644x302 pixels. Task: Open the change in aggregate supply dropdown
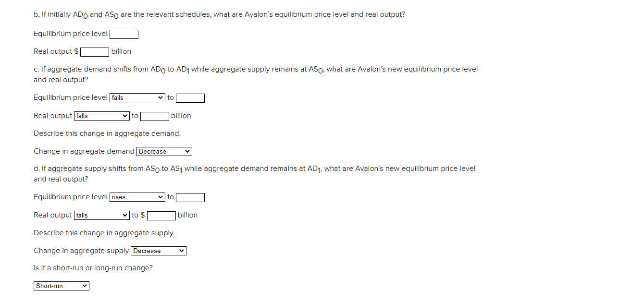pyautogui.click(x=158, y=250)
